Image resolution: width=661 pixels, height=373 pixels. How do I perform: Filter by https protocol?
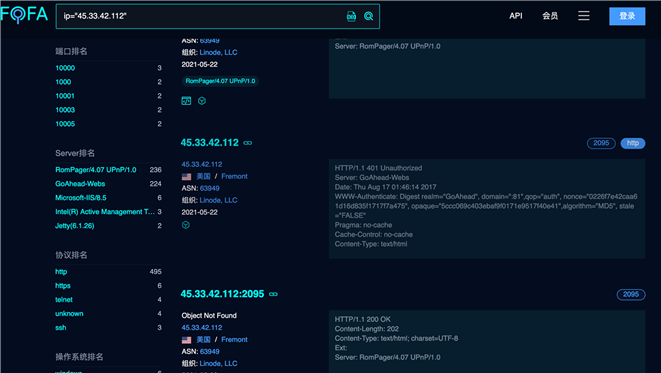pos(63,285)
